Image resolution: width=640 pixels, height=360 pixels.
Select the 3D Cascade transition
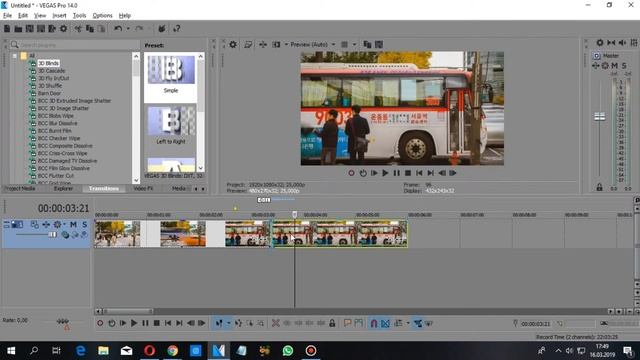pyautogui.click(x=51, y=71)
